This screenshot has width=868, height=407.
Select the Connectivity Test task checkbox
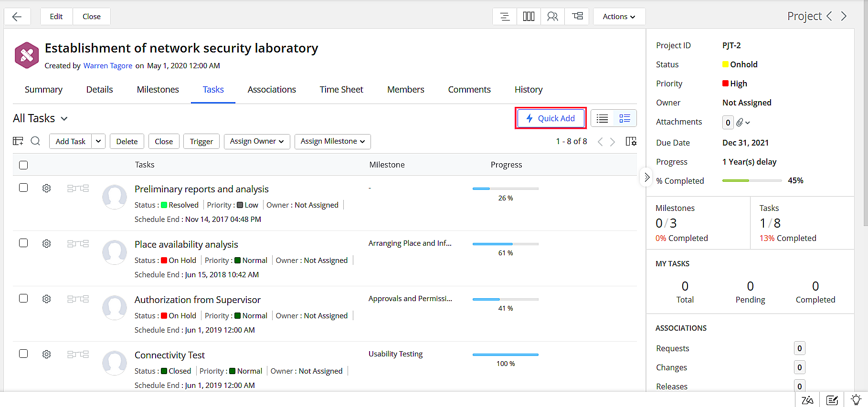point(23,354)
